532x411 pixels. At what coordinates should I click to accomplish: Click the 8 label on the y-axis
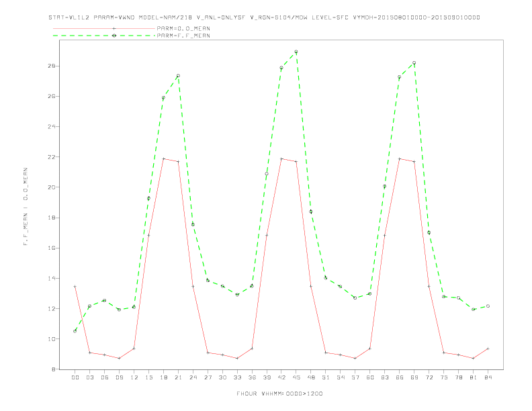[x=53, y=369]
